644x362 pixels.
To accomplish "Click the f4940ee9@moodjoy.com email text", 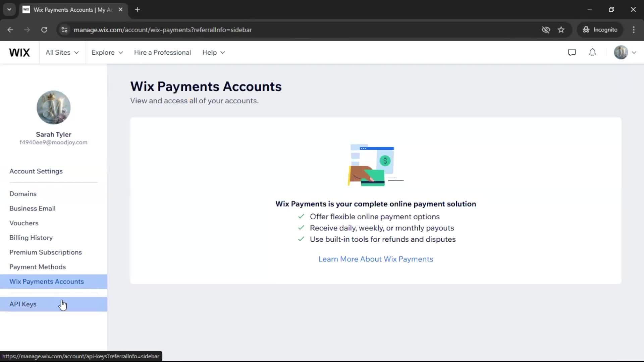I will [54, 142].
